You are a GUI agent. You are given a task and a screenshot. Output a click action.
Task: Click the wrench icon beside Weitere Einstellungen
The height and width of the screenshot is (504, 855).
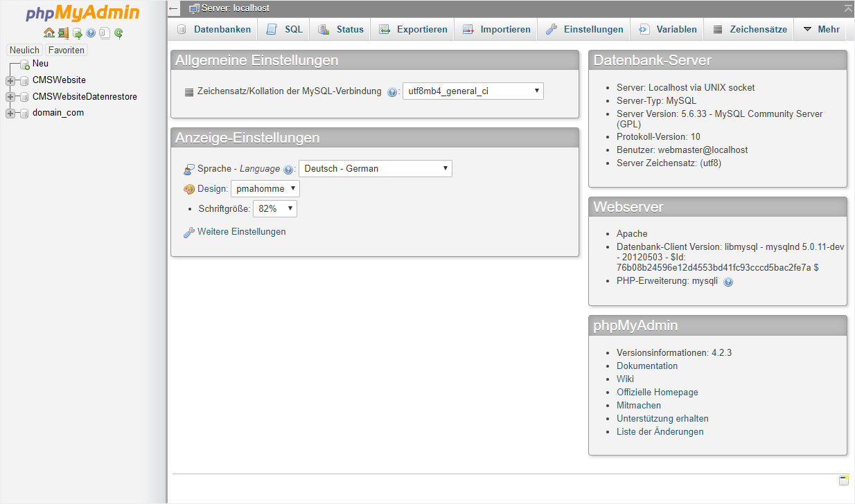(x=189, y=233)
